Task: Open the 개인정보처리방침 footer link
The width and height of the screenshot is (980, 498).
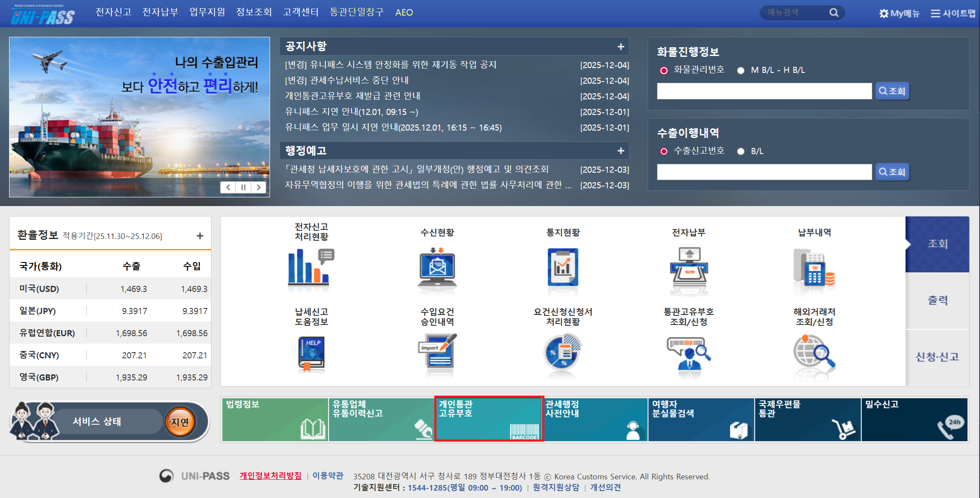Action: tap(270, 476)
